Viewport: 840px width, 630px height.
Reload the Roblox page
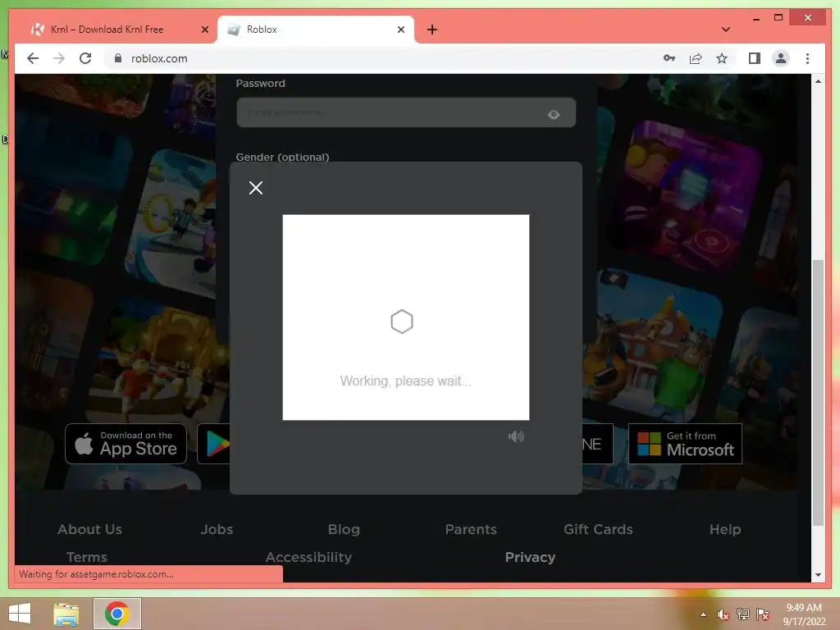(85, 58)
